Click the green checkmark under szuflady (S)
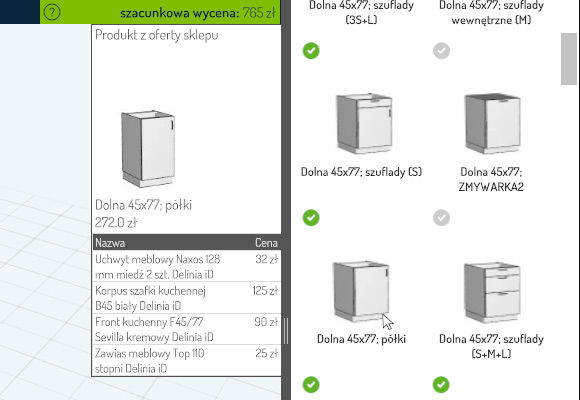 point(311,218)
